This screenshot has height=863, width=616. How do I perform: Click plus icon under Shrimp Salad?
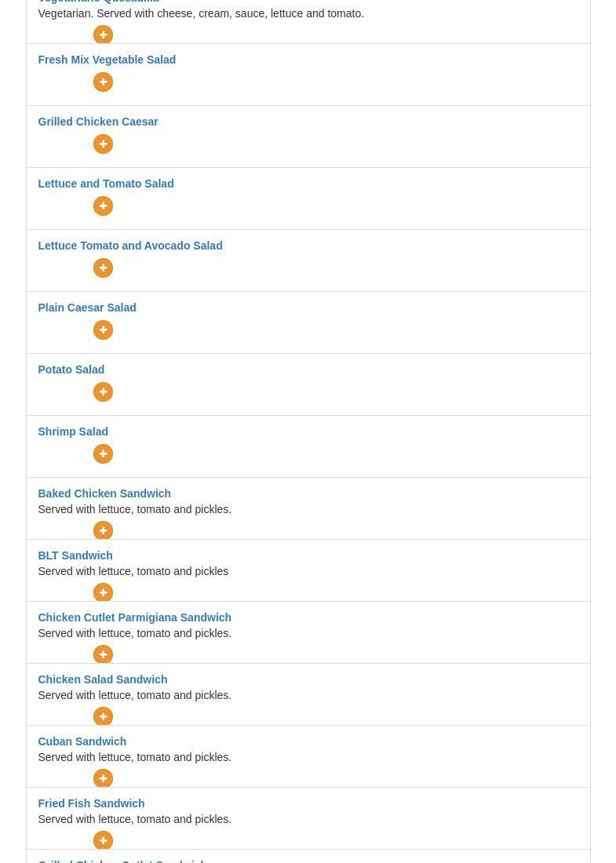103,454
